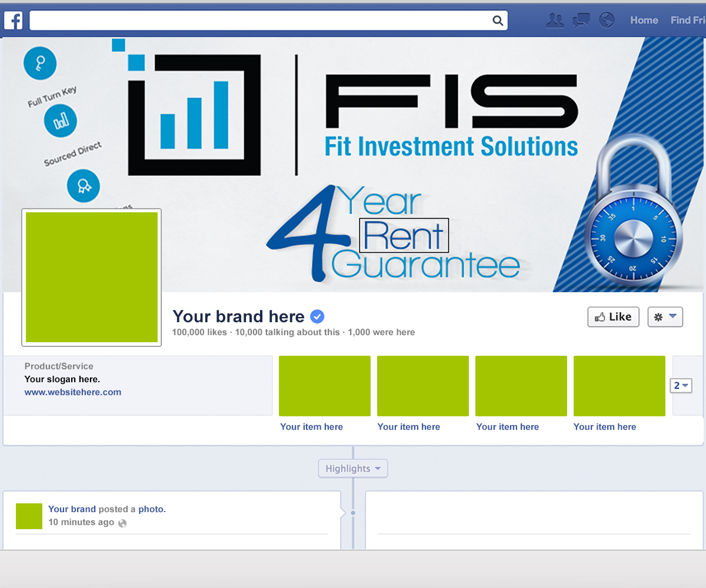
Task: Click the small green post avatar
Action: click(29, 516)
